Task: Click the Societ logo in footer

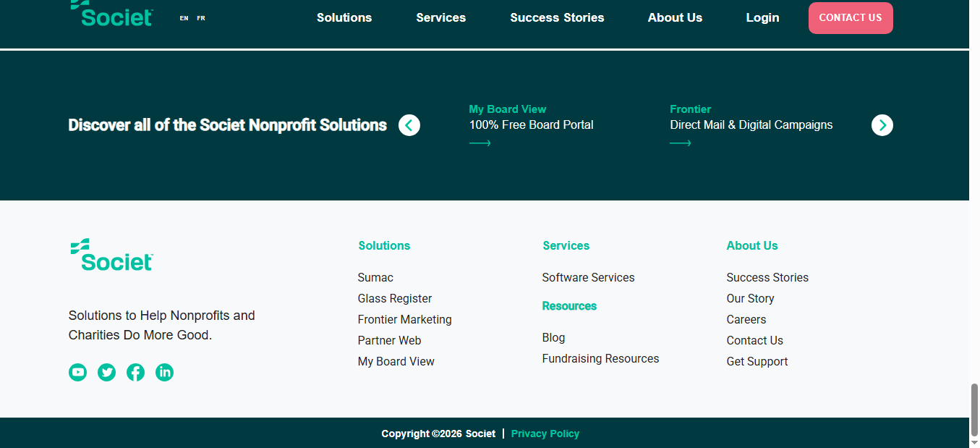Action: 112,255
